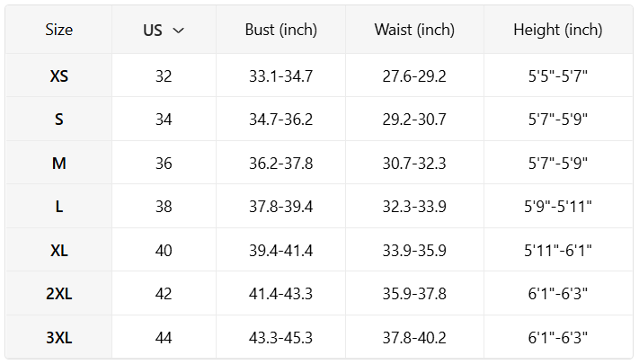Click waist value 33.9-35.9
This screenshot has height=364, width=639.
(414, 250)
